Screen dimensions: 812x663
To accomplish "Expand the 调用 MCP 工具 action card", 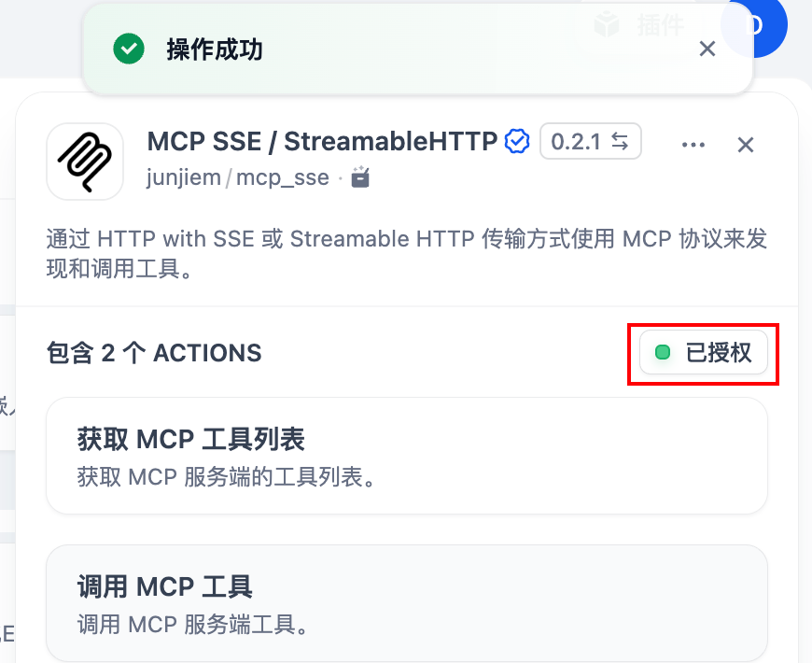I will tap(407, 603).
